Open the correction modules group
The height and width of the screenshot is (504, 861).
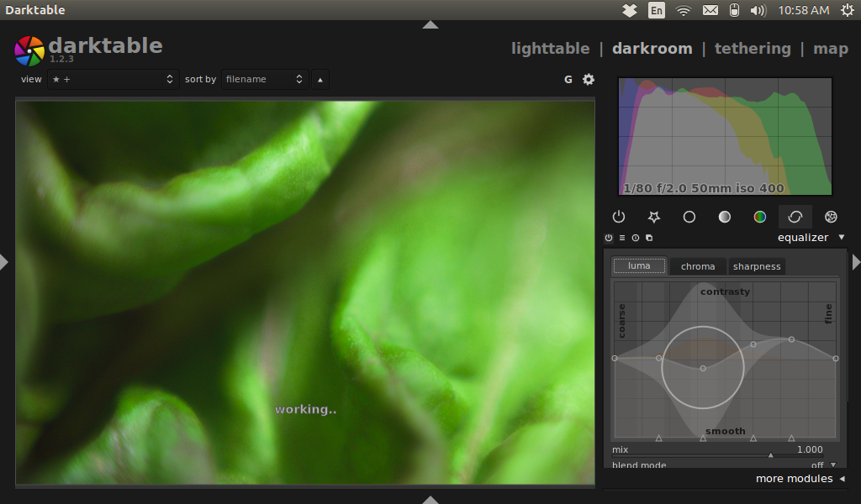(x=795, y=217)
